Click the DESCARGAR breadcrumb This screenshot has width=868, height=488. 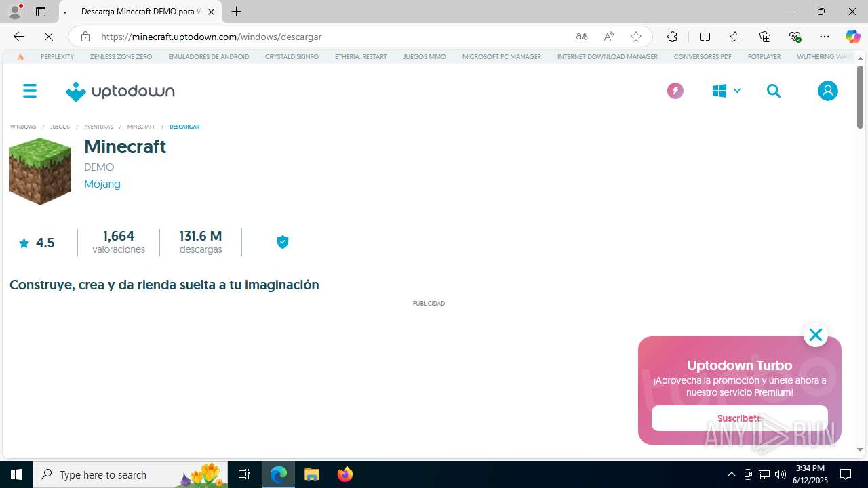coord(184,127)
